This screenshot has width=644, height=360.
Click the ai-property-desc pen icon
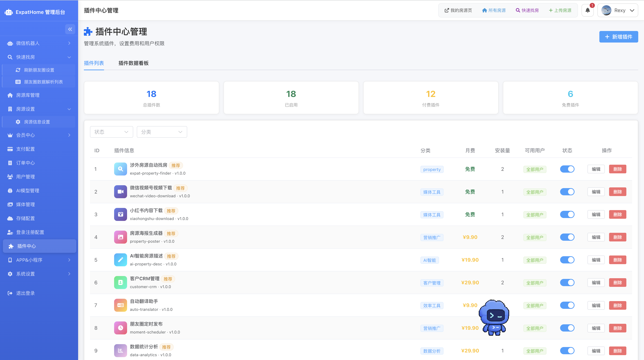[120, 260]
